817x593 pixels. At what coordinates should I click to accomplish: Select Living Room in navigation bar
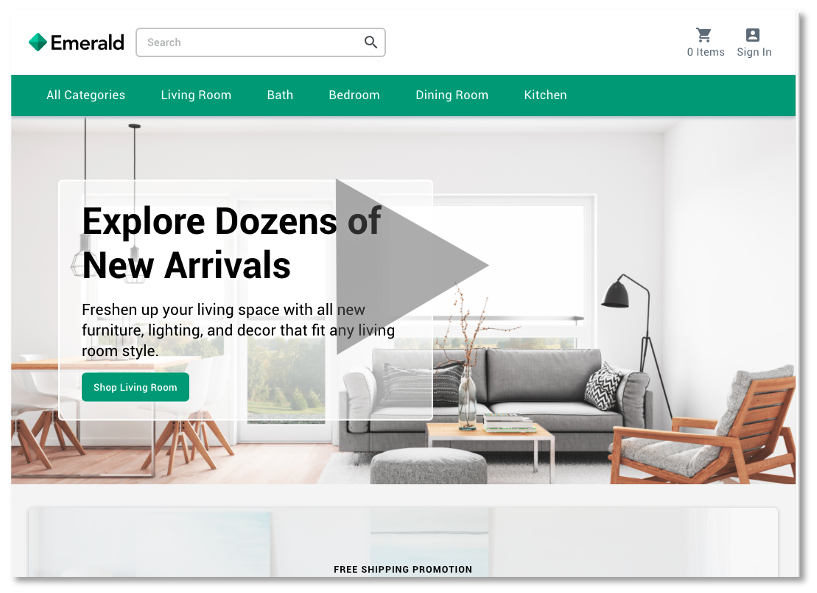(x=196, y=95)
